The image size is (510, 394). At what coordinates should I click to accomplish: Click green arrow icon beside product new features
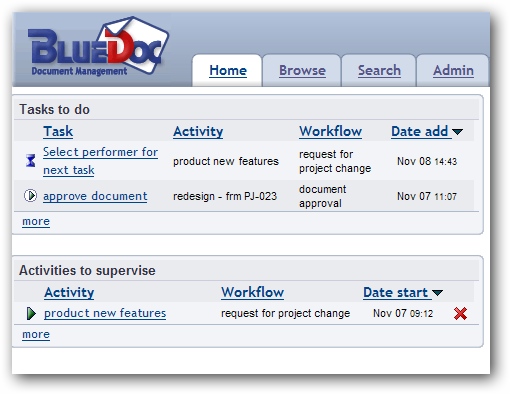(31, 313)
